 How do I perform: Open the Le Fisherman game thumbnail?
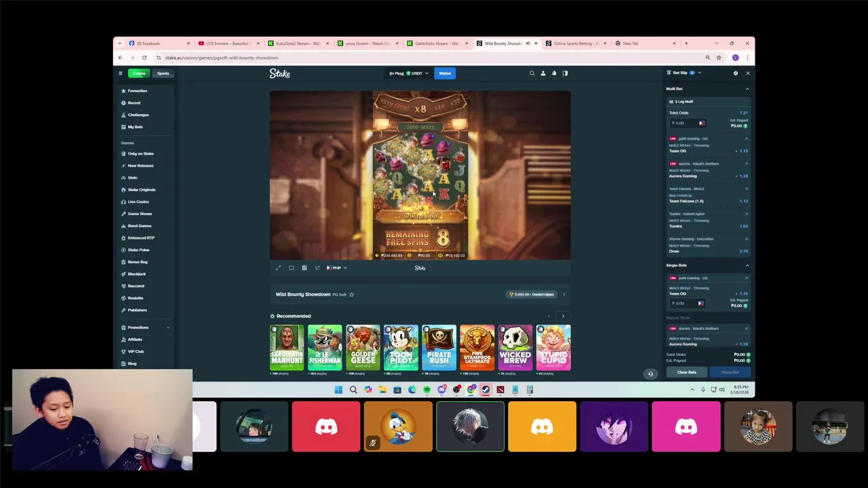(x=325, y=348)
